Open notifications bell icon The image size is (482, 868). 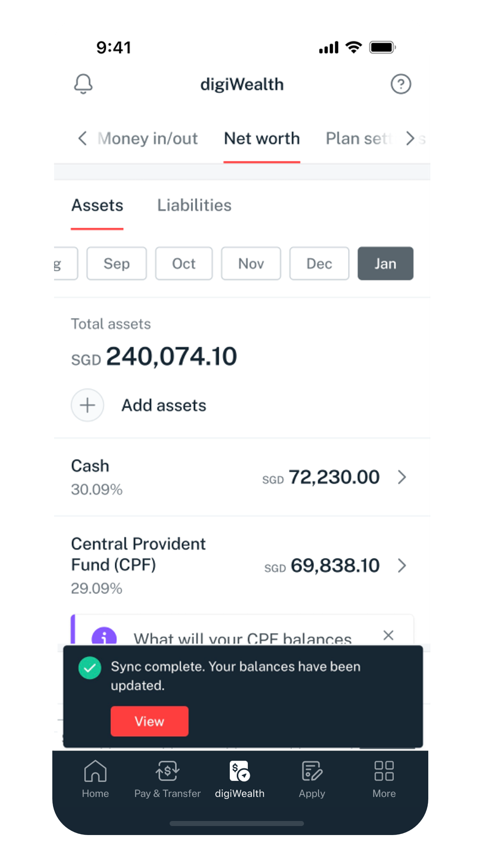coord(83,84)
